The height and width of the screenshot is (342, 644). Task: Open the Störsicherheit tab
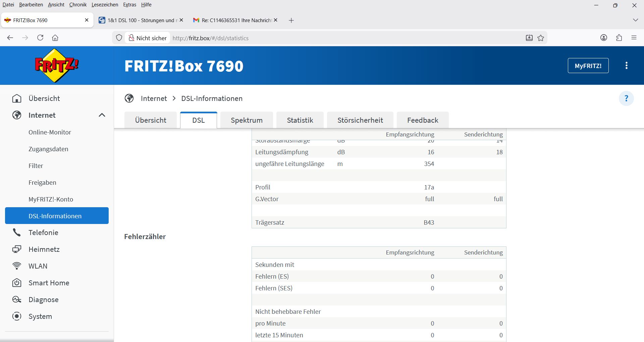coord(360,120)
